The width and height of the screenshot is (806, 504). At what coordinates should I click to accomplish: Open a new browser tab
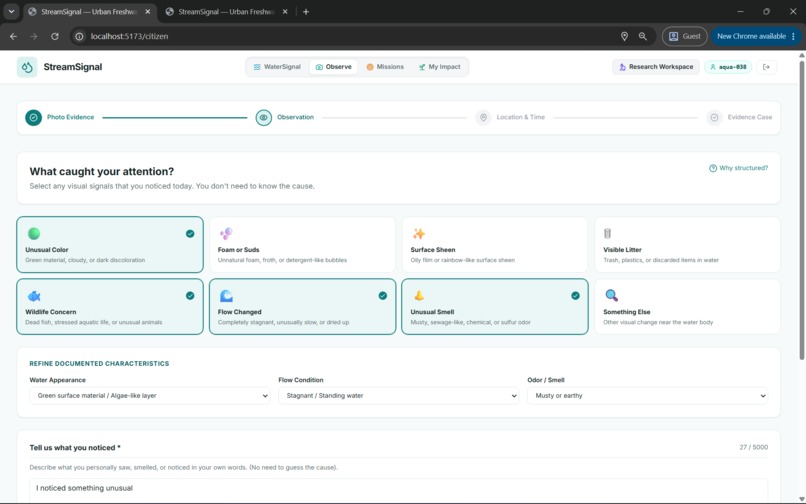click(x=306, y=12)
